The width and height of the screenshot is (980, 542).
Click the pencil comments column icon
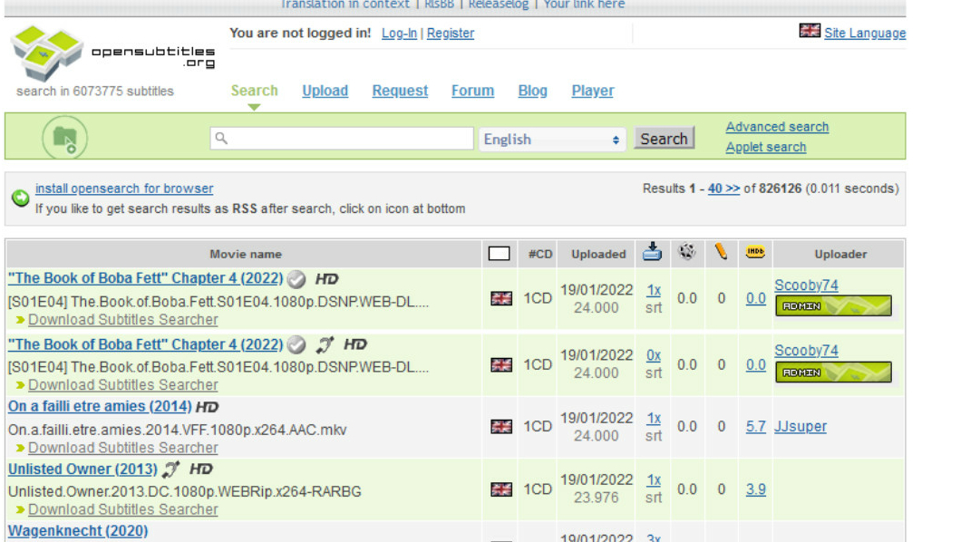[721, 253]
